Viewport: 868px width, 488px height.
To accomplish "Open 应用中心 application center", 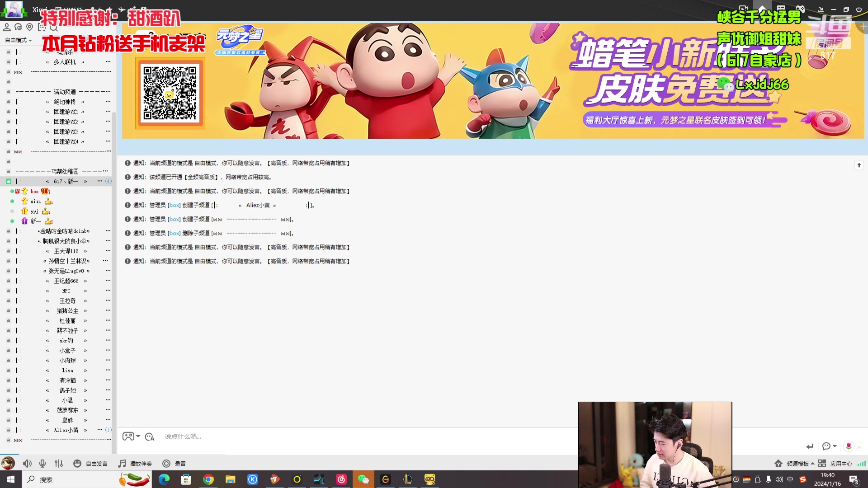I will coord(835,464).
